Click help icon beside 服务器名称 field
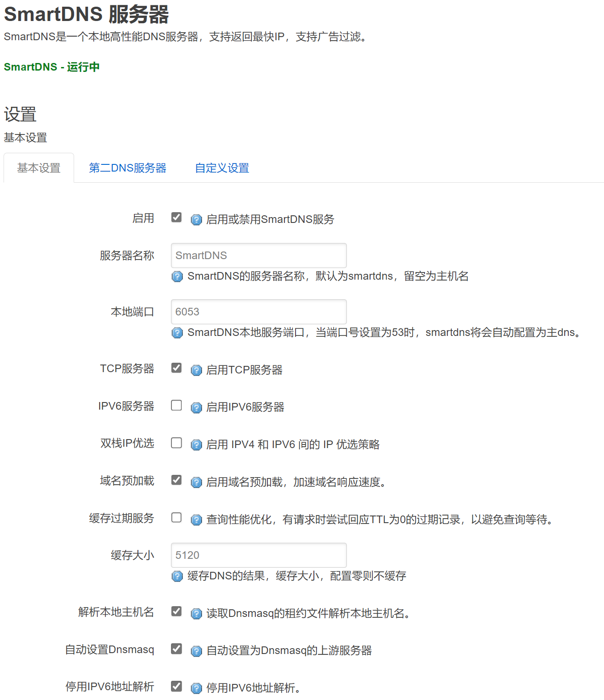604x700 pixels. [177, 277]
